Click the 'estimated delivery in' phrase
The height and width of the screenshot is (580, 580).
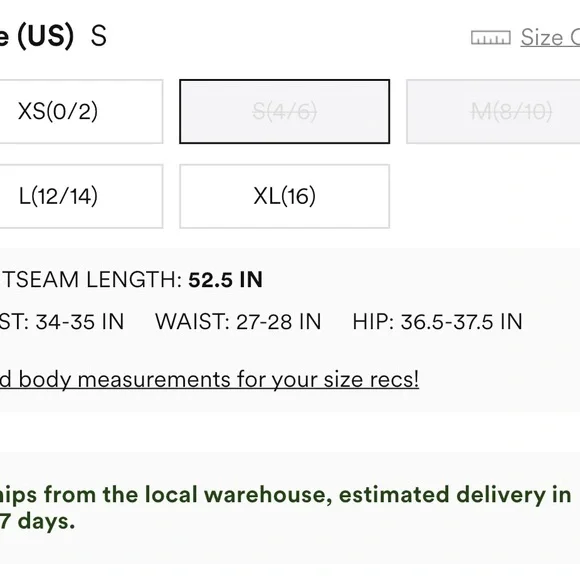point(455,495)
